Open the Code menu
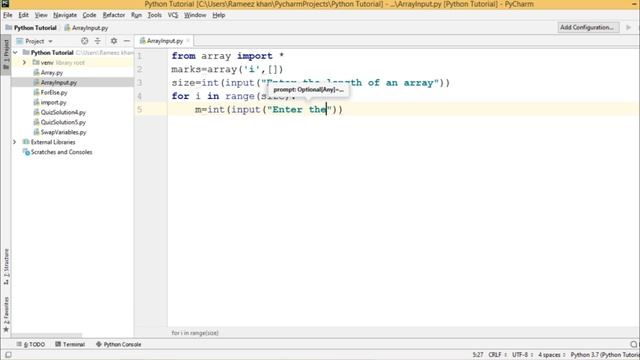 tap(89, 15)
